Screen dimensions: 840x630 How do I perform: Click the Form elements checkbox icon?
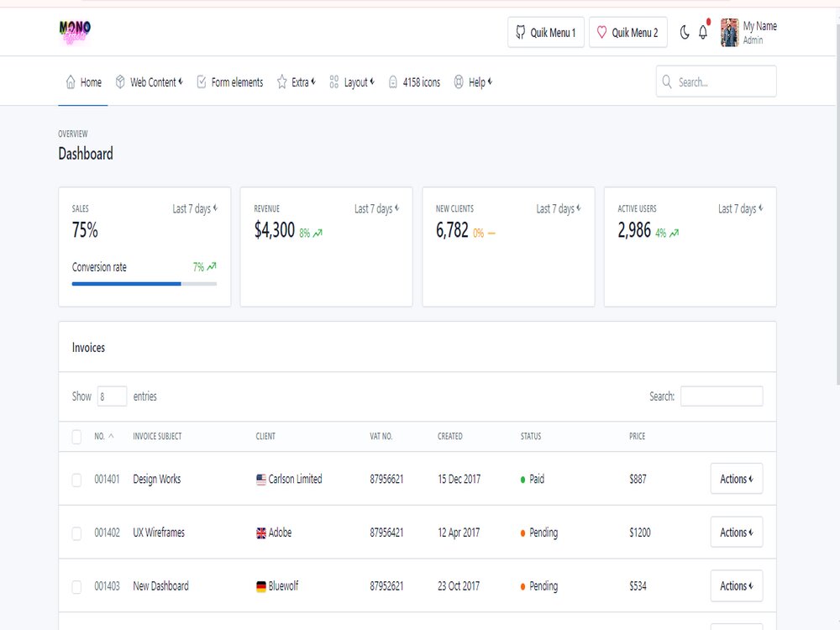click(x=202, y=82)
